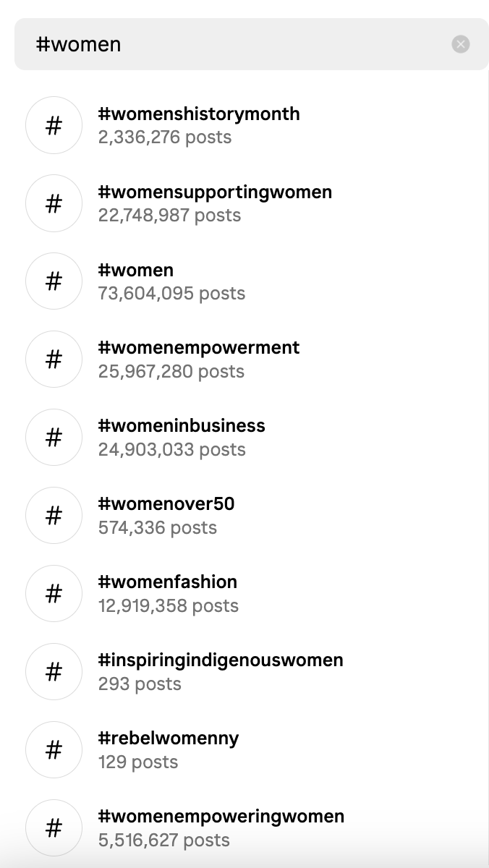This screenshot has height=868, width=489.
Task: Select the #womeninbusiness hashtag
Action: (182, 427)
